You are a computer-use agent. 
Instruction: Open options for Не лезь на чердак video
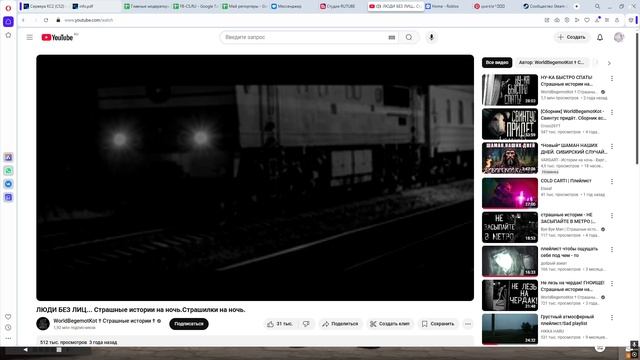click(611, 283)
